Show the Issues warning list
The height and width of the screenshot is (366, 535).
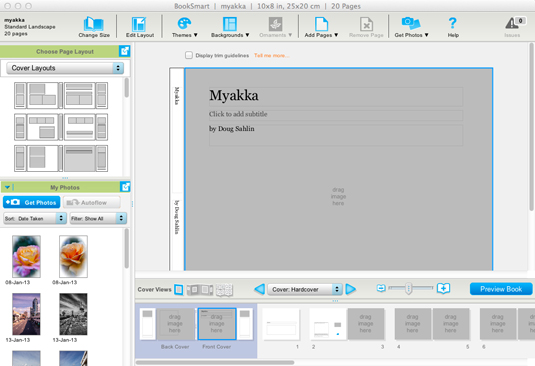[x=514, y=27]
